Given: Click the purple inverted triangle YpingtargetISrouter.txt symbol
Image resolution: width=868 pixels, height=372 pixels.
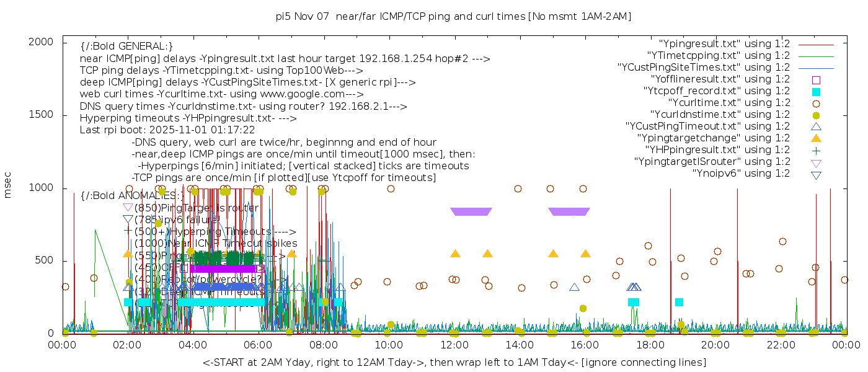Looking at the screenshot, I should click(816, 162).
